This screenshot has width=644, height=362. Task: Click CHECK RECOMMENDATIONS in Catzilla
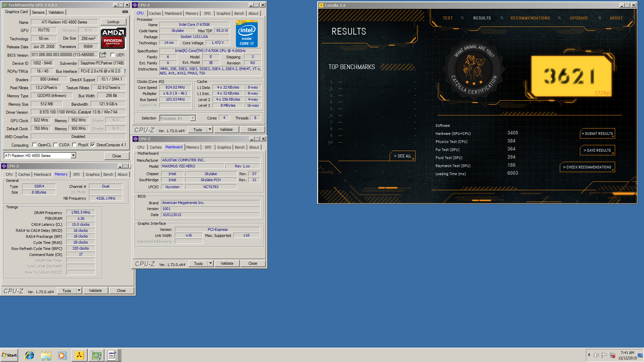587,167
